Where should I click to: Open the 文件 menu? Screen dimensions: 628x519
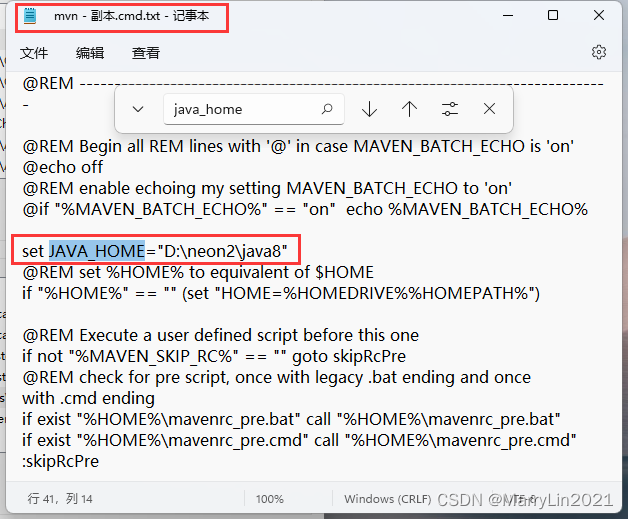click(34, 53)
